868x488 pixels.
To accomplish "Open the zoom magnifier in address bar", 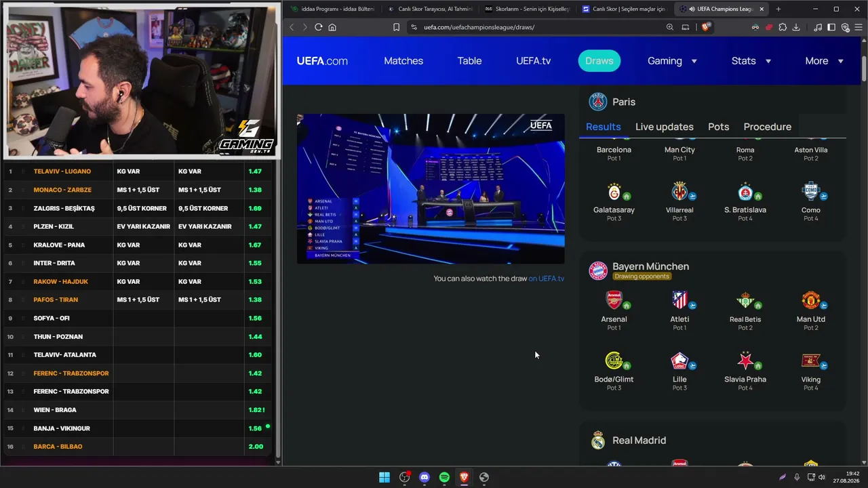I will [670, 27].
